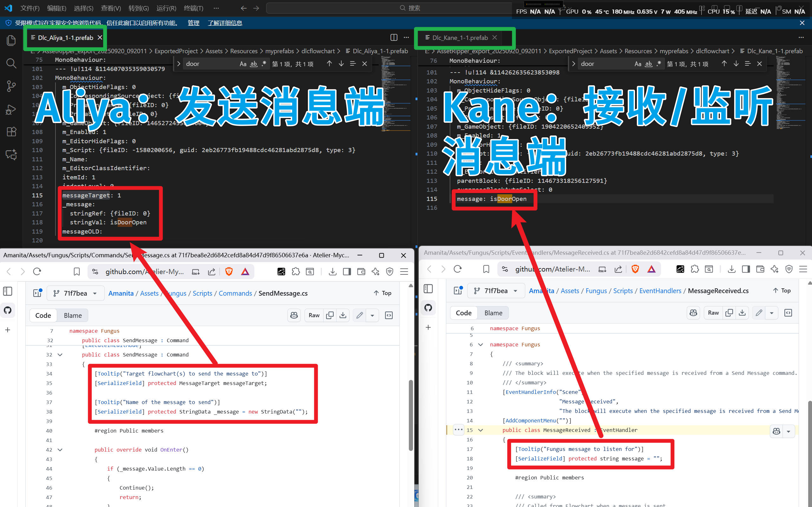The height and width of the screenshot is (507, 812).
Task: Open EventHandlers breadcrumb link
Action: [660, 291]
